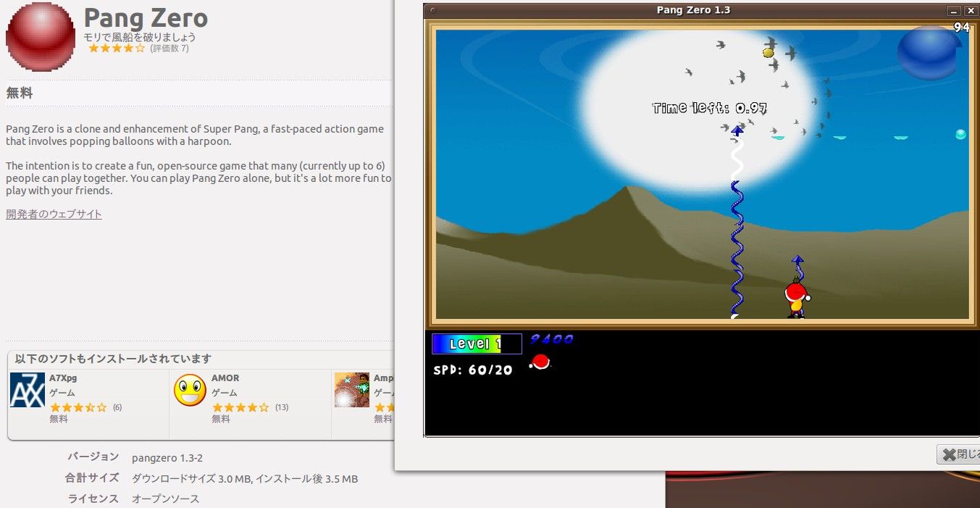This screenshot has height=508, width=980.
Task: Click the score 9400 text
Action: (552, 338)
